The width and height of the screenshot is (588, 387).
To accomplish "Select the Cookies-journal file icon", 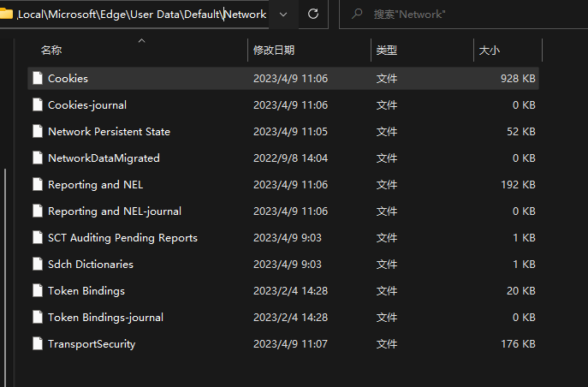I will pyautogui.click(x=38, y=104).
